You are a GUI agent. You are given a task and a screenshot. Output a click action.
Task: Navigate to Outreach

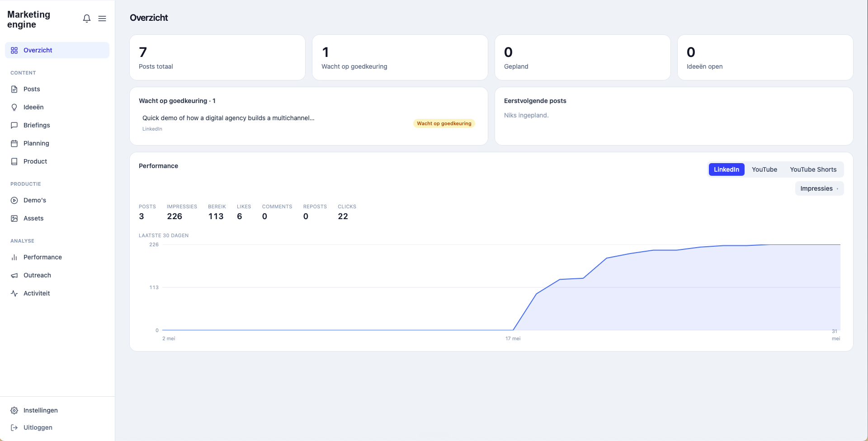click(57, 275)
